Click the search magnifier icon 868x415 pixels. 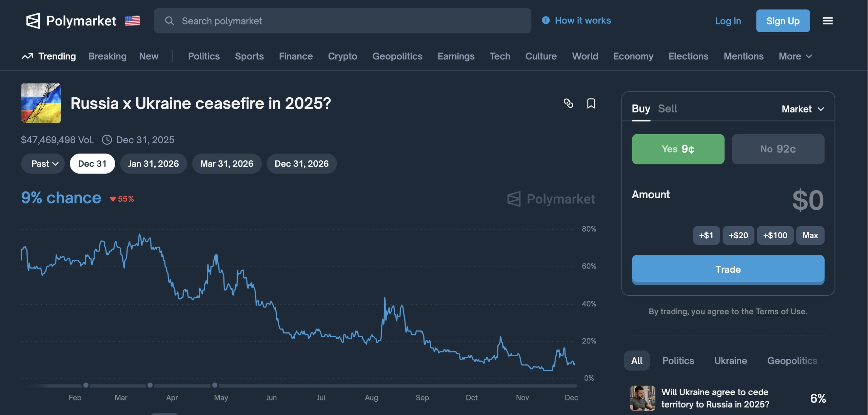pyautogui.click(x=169, y=21)
